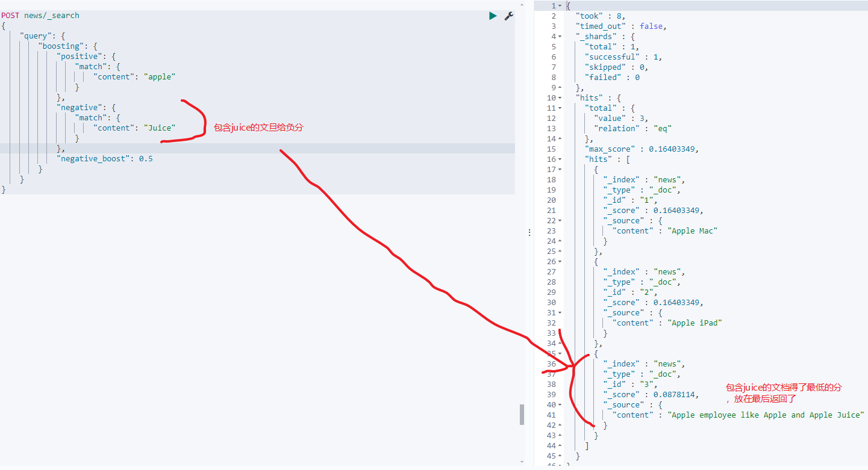
Task: Click the "negative_boost": 0.5 line
Action: point(105,159)
